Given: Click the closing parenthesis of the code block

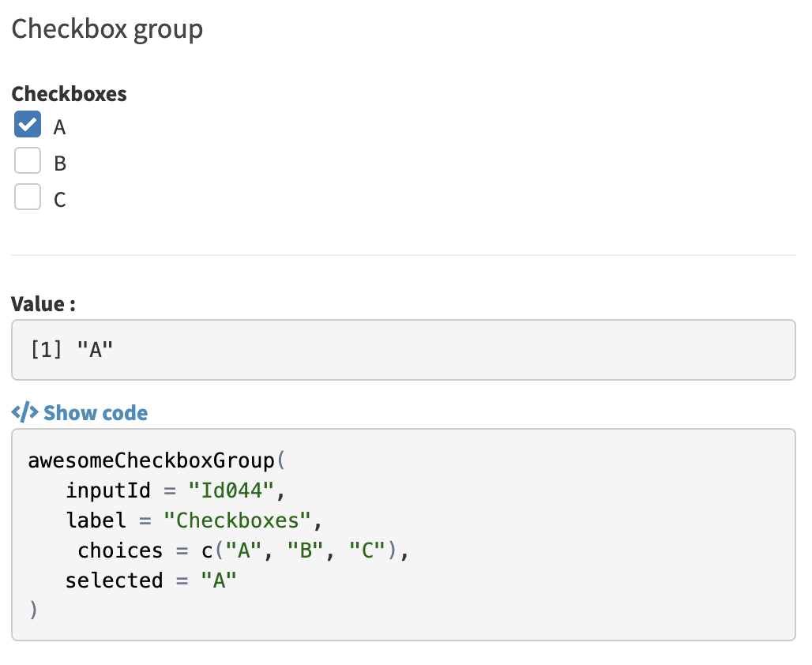Looking at the screenshot, I should (33, 609).
